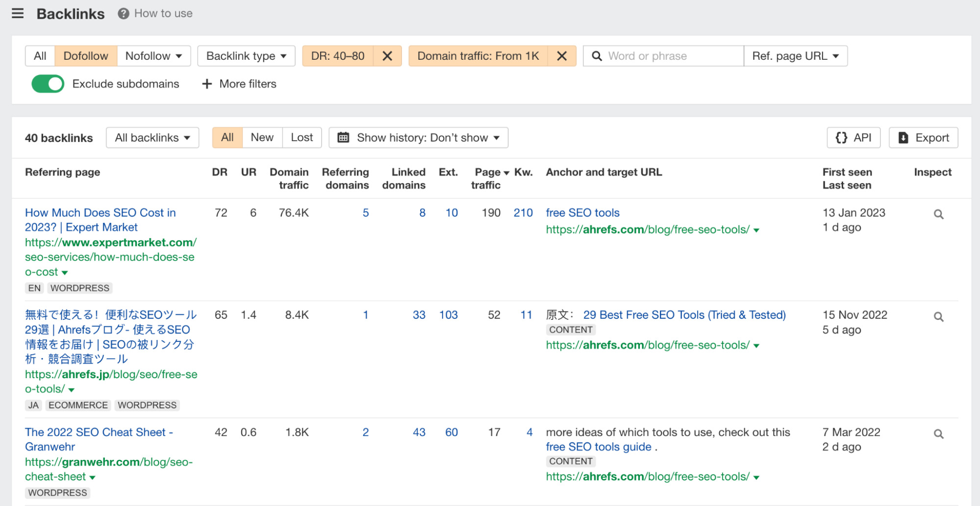Click the Export icon
Screen dimensions: 980x506
click(x=904, y=138)
